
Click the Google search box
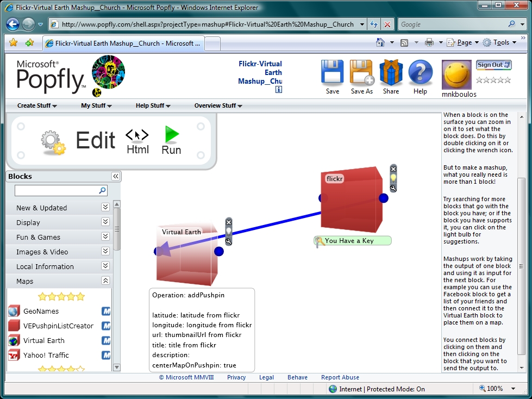(x=453, y=24)
